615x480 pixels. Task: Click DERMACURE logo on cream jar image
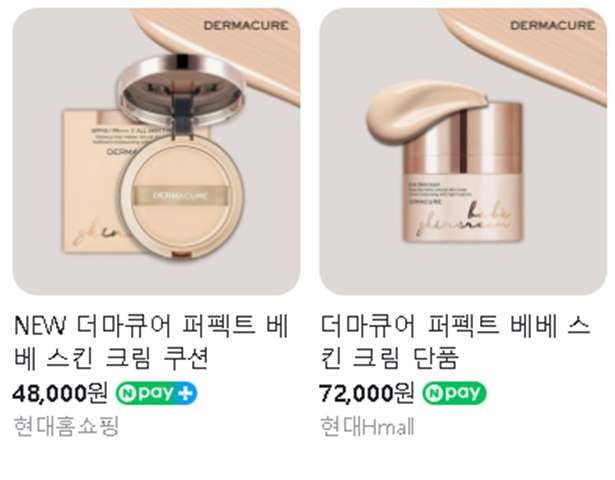552,25
